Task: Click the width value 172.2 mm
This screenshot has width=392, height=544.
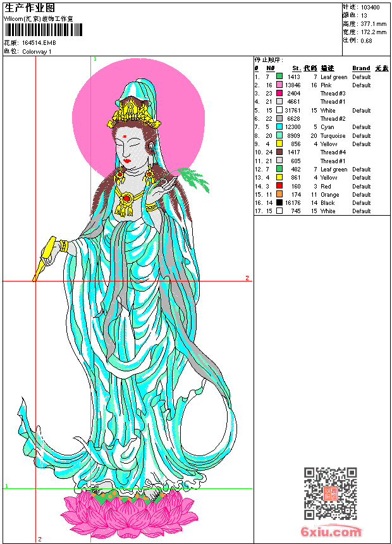Action: (374, 32)
